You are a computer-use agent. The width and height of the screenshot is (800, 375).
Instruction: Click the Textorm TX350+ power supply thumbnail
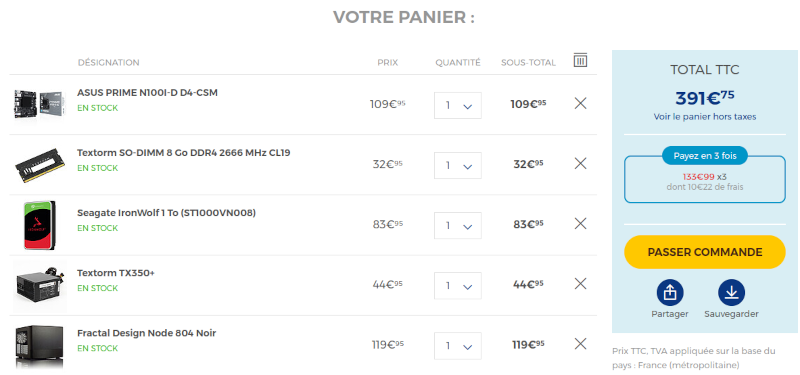click(41, 286)
